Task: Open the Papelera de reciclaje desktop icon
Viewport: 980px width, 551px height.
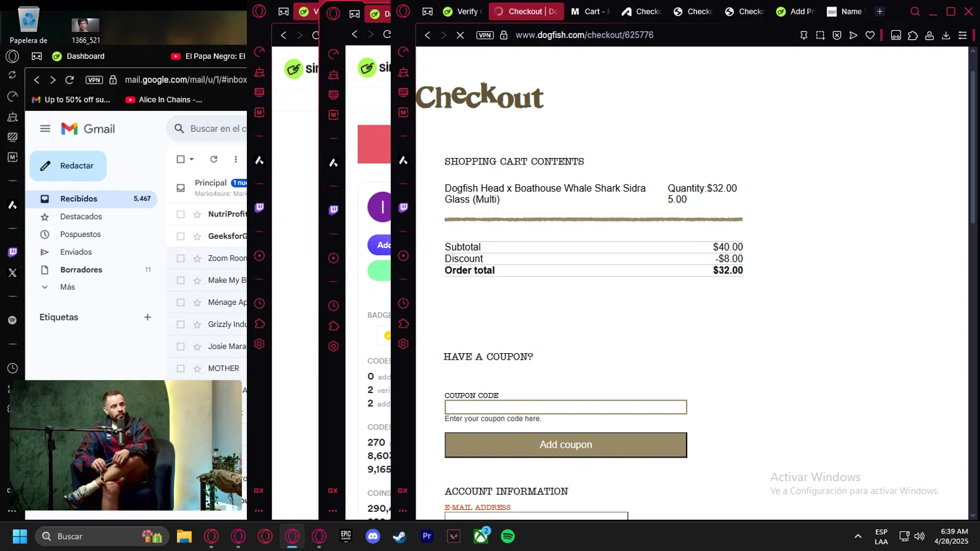Action: coord(29,25)
